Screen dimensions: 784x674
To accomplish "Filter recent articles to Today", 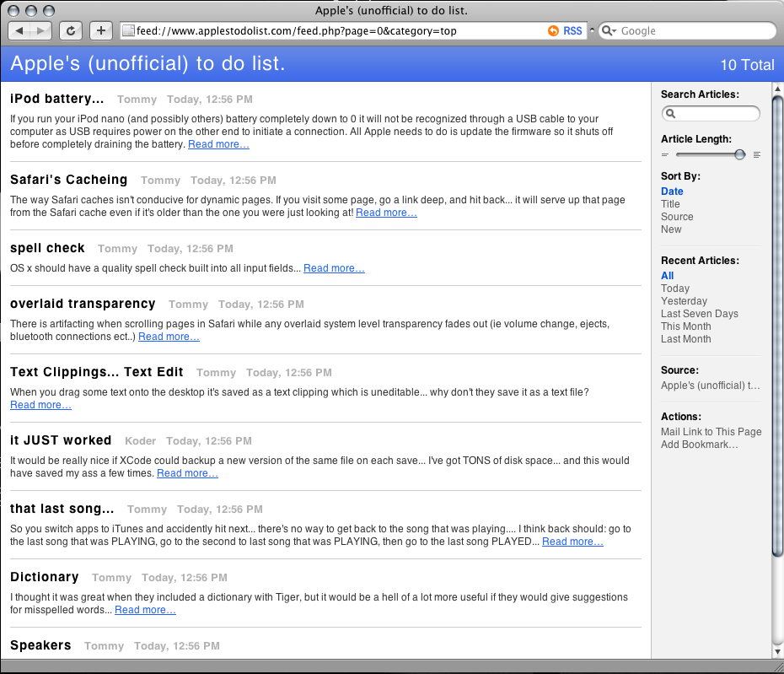I will click(675, 288).
